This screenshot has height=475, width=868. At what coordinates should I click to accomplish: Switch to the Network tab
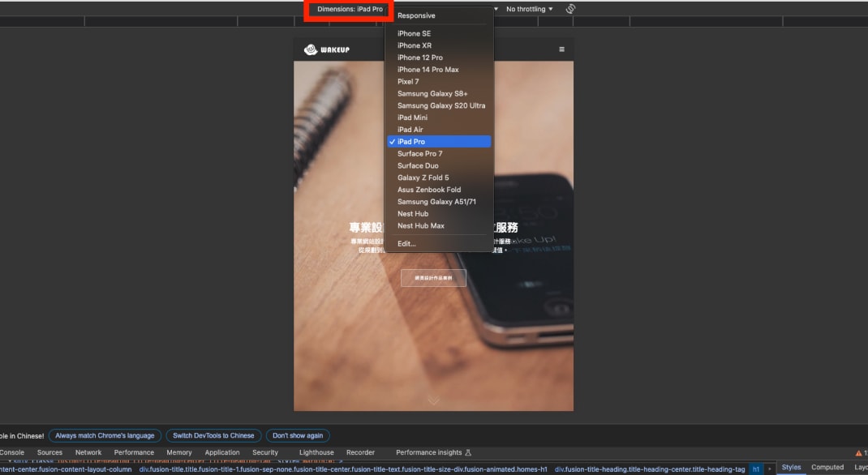pyautogui.click(x=88, y=452)
